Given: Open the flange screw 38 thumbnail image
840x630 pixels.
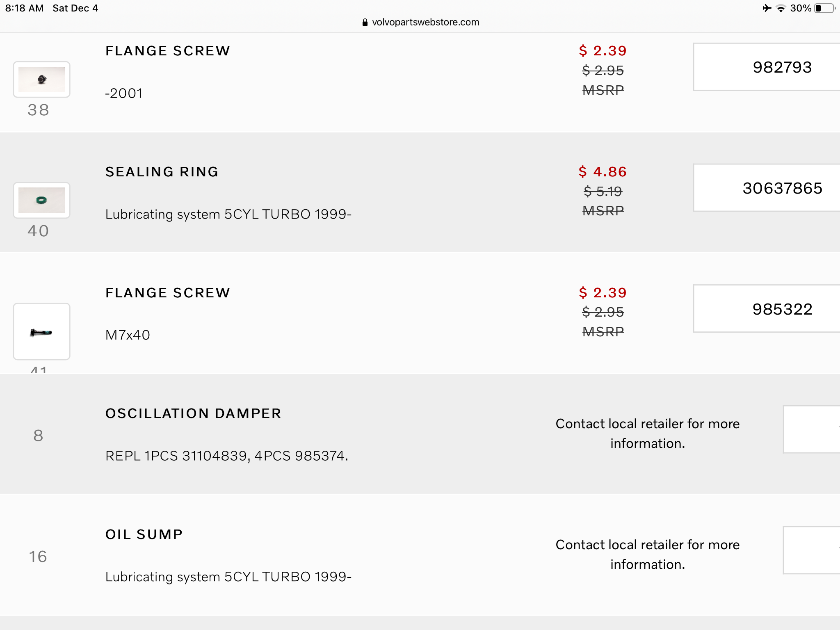Looking at the screenshot, I should pos(41,80).
